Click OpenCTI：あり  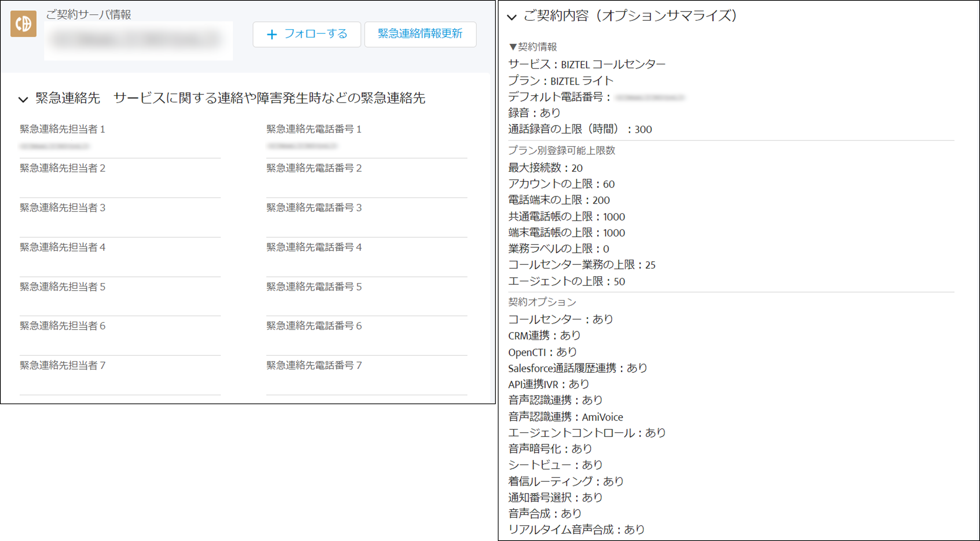click(x=542, y=352)
